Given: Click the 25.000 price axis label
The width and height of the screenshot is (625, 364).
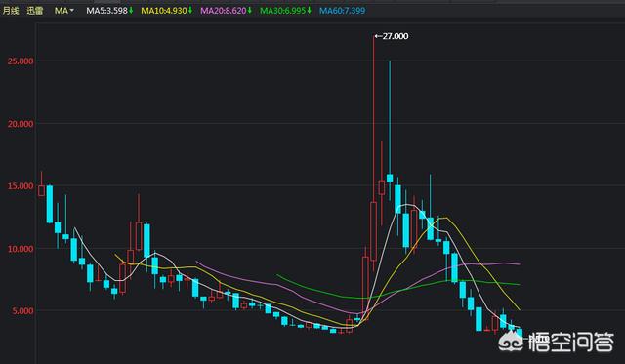Looking at the screenshot, I should point(21,61).
